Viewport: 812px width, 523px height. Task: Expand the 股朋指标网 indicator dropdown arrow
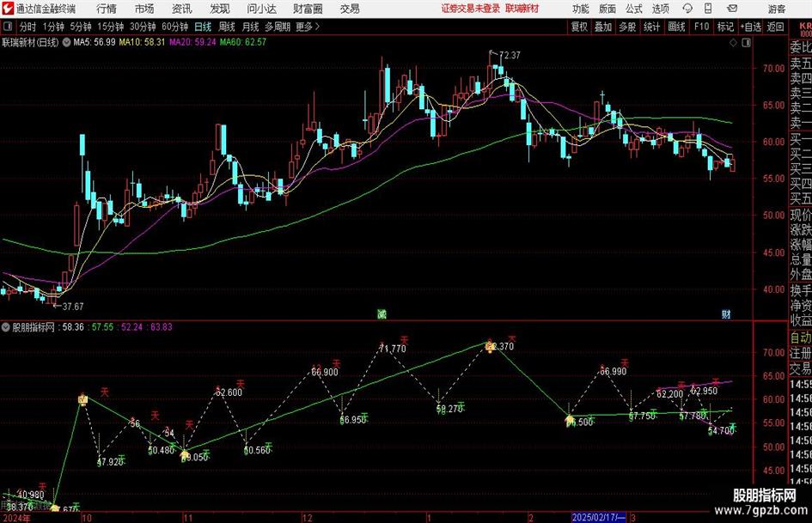point(6,326)
